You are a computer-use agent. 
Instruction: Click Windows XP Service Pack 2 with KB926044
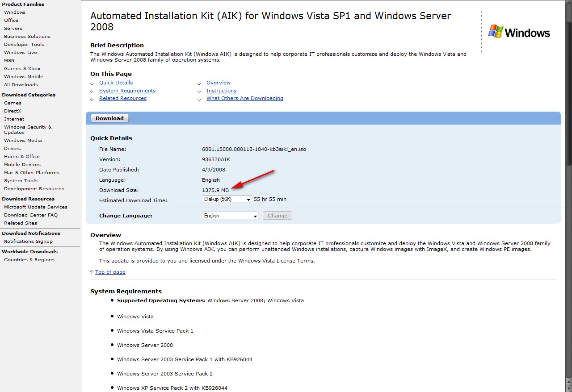click(x=172, y=388)
